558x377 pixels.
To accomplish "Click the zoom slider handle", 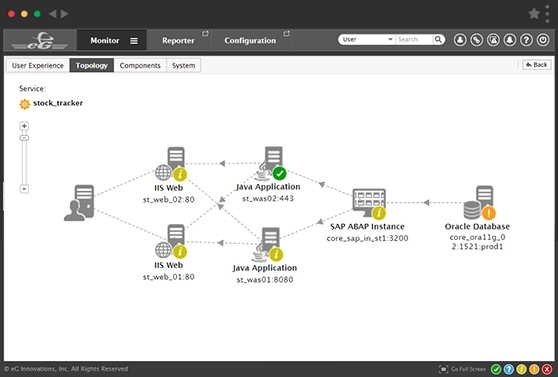I will pos(24,138).
